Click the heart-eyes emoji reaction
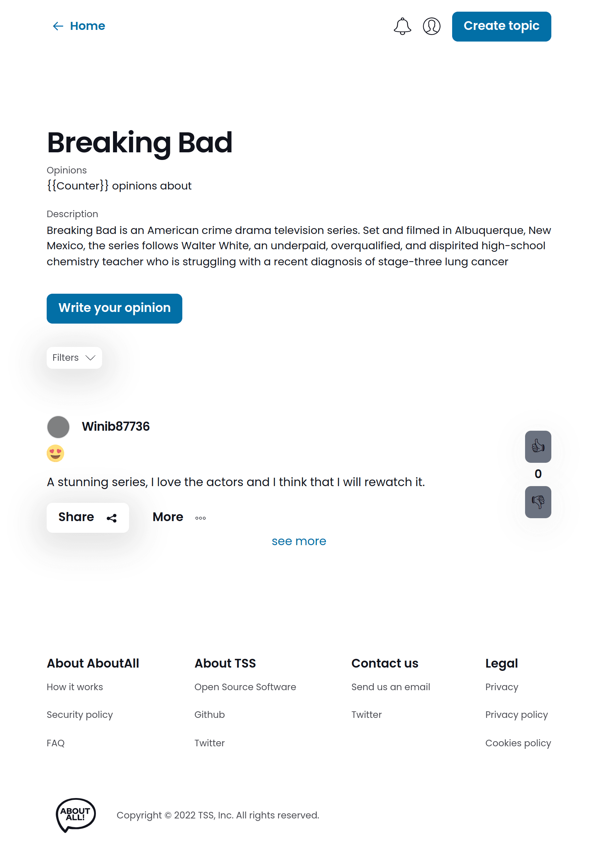 pos(55,453)
